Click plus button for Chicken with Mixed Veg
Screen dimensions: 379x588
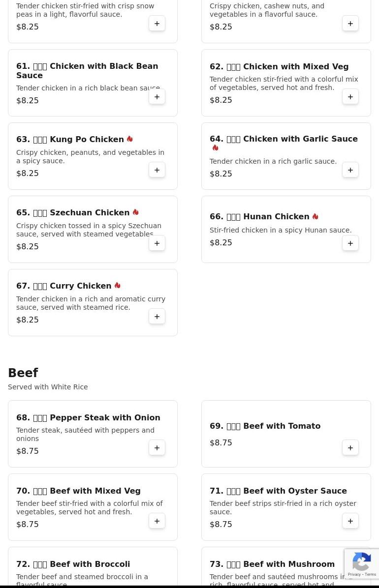coord(350,97)
